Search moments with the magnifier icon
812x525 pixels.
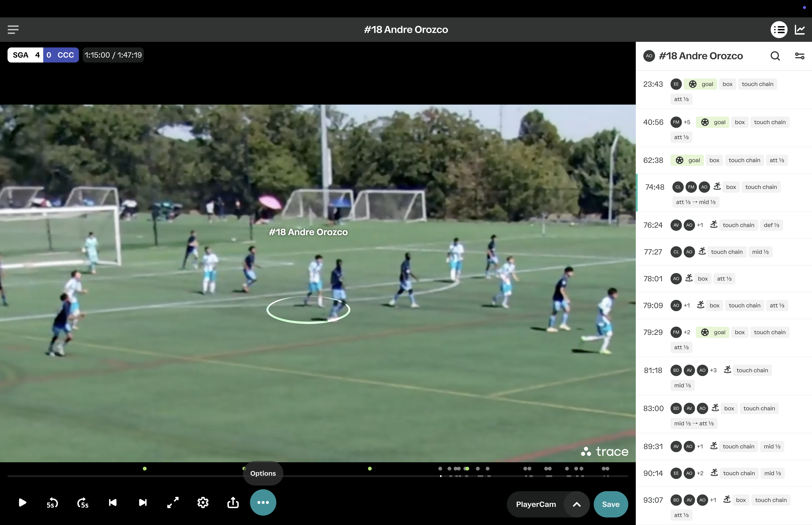[775, 56]
